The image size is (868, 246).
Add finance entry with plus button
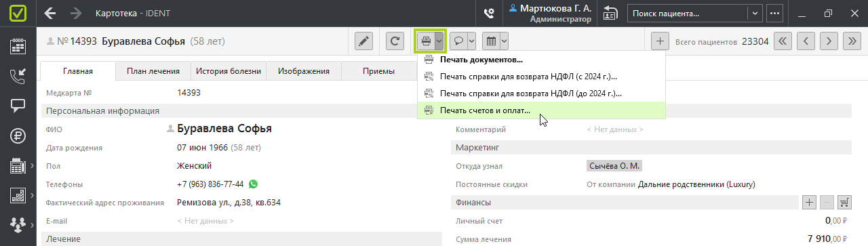point(809,202)
